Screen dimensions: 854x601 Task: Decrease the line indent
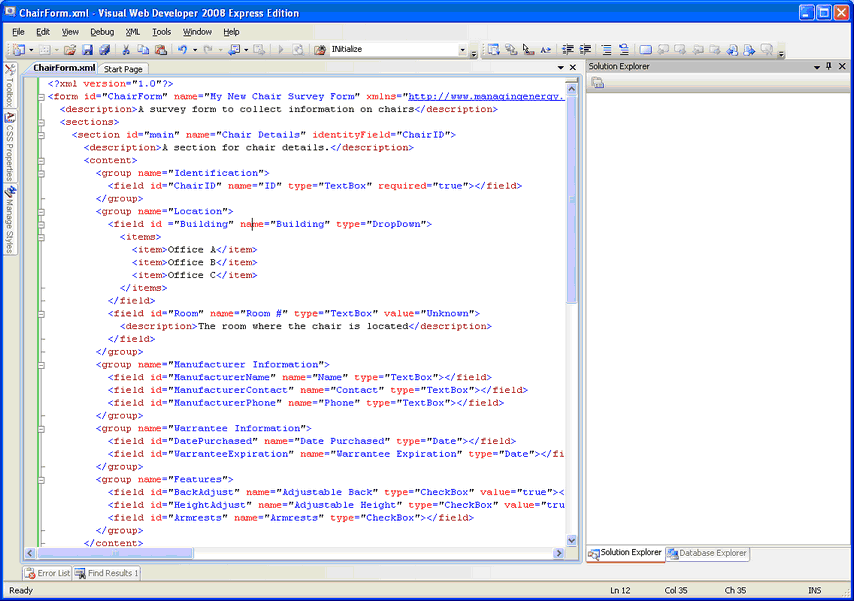(x=568, y=50)
